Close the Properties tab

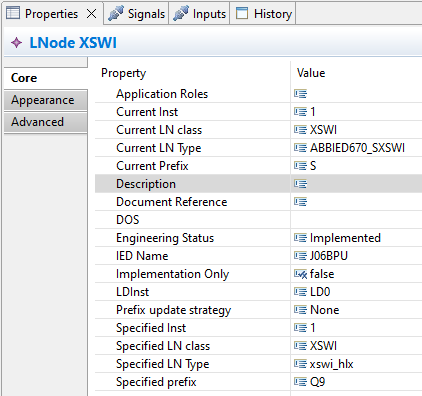point(91,14)
